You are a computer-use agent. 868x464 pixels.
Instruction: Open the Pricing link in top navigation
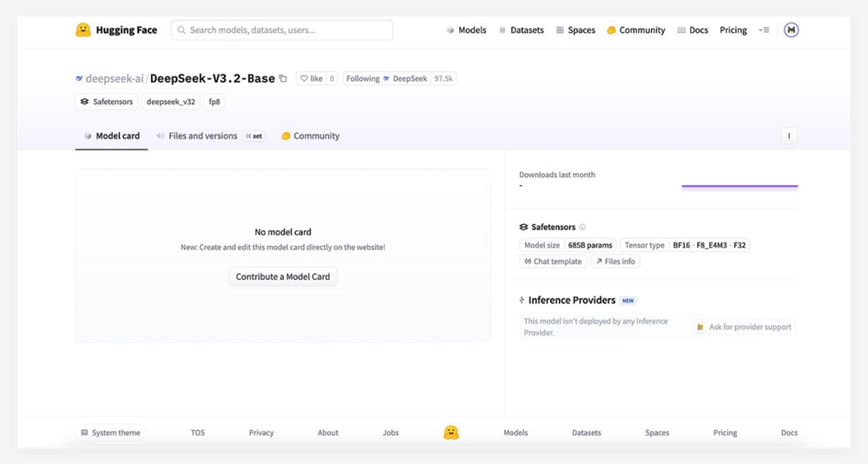[x=733, y=30]
